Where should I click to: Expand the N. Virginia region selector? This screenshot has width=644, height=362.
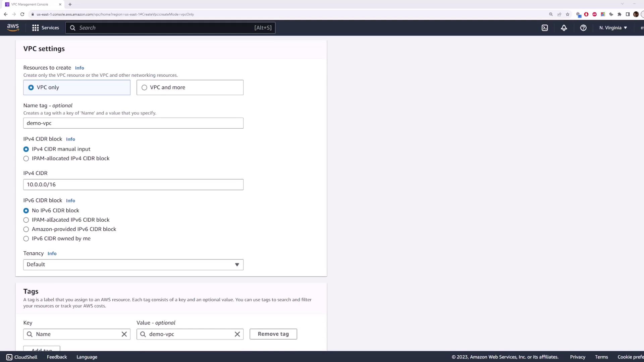coord(613,28)
